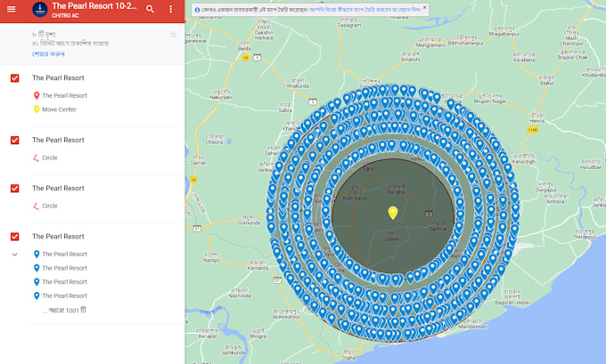Uncheck the third The Pearl Resort layer

click(14, 189)
